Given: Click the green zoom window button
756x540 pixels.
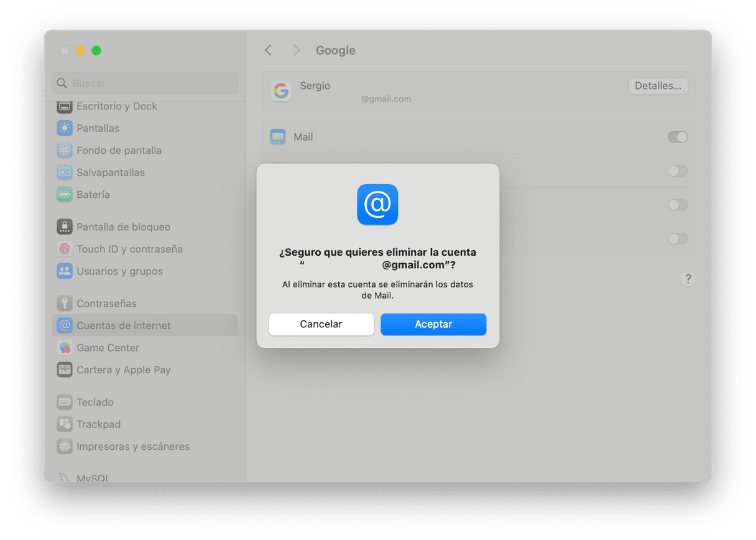Looking at the screenshot, I should tap(96, 50).
